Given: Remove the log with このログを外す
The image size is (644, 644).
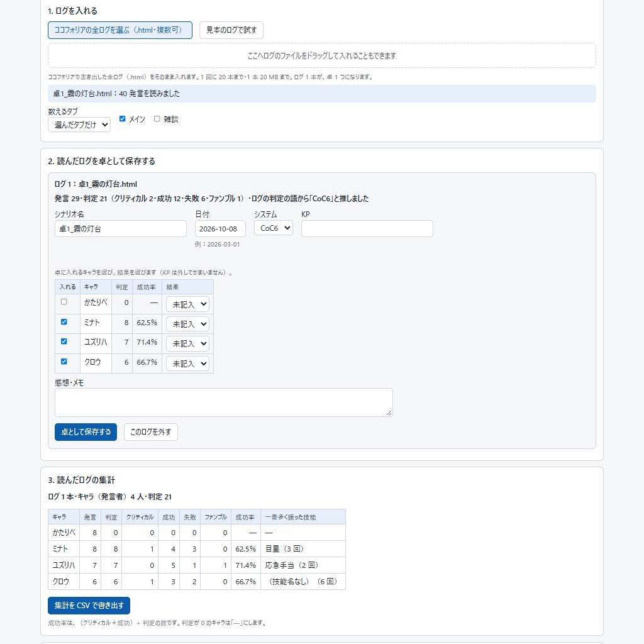Looking at the screenshot, I should (x=151, y=432).
